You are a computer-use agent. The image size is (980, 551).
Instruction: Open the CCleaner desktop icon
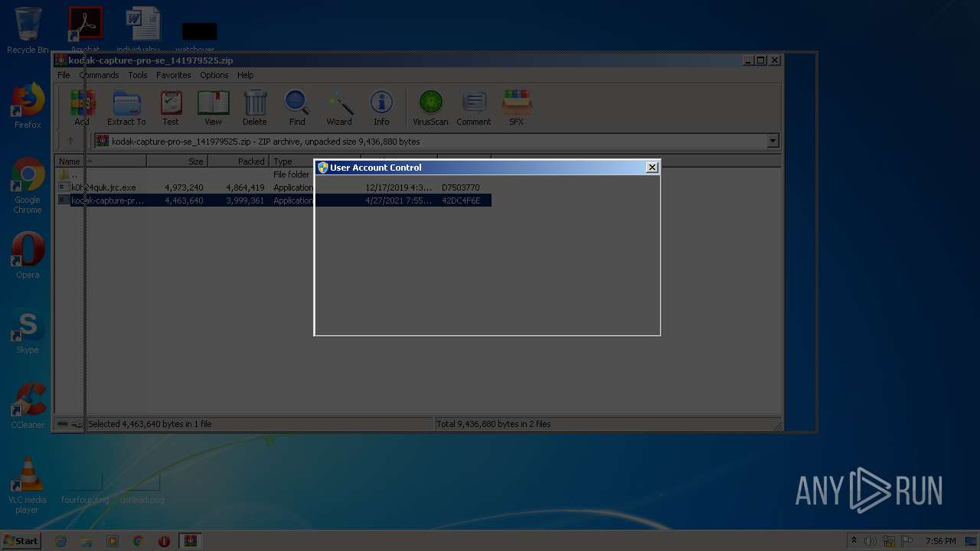(x=28, y=406)
